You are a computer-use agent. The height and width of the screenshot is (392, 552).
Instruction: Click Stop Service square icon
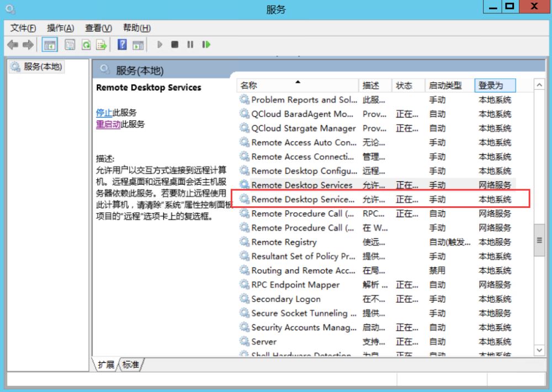pyautogui.click(x=174, y=45)
